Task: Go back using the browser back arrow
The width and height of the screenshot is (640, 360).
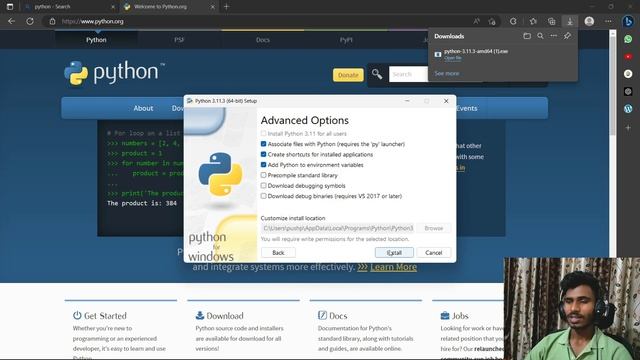Action: 11,21
